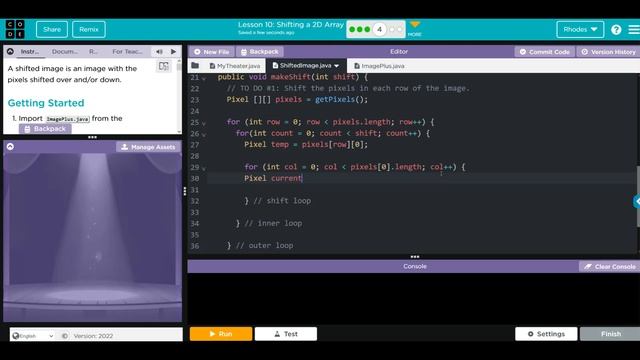Click the Test button
The width and height of the screenshot is (640, 360).
[286, 334]
